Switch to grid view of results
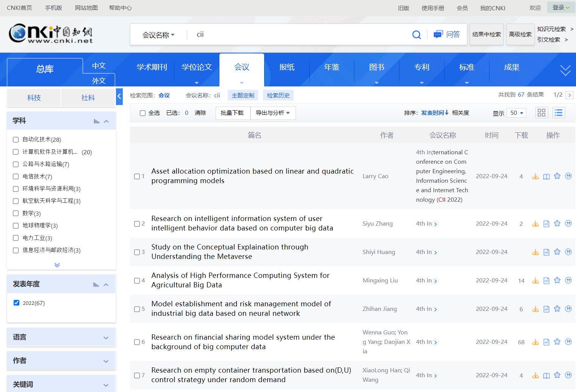Viewport: 576px width, 392px height. 542,113
